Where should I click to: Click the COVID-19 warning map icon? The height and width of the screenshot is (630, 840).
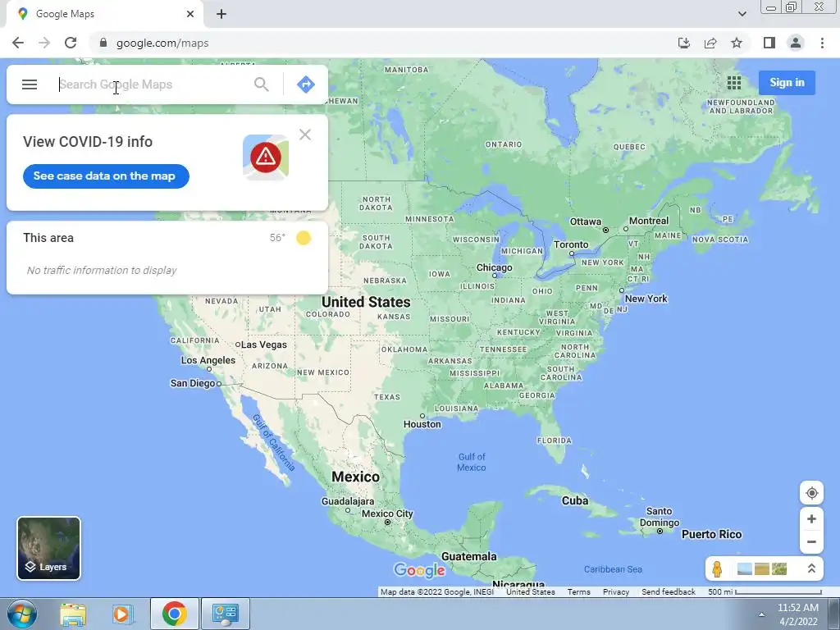coord(266,157)
